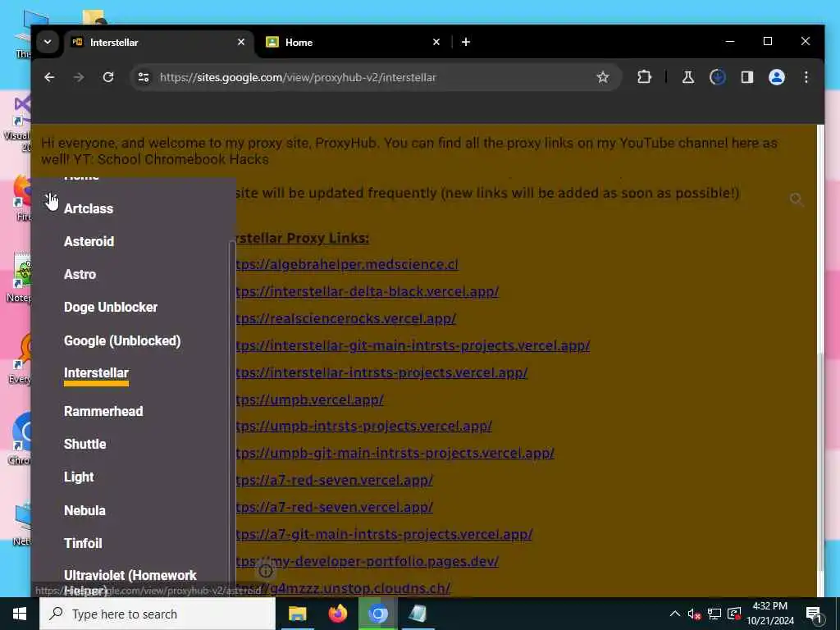Open Chrome Labs flask icon

coord(688,77)
